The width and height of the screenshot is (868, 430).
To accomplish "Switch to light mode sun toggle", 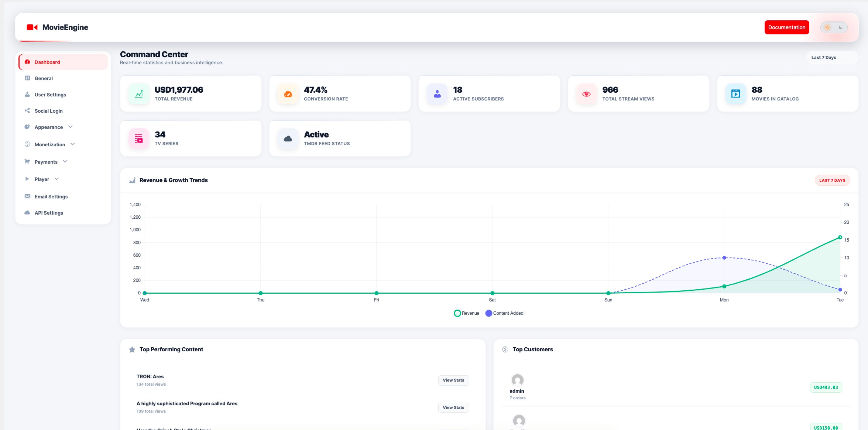I will point(827,27).
